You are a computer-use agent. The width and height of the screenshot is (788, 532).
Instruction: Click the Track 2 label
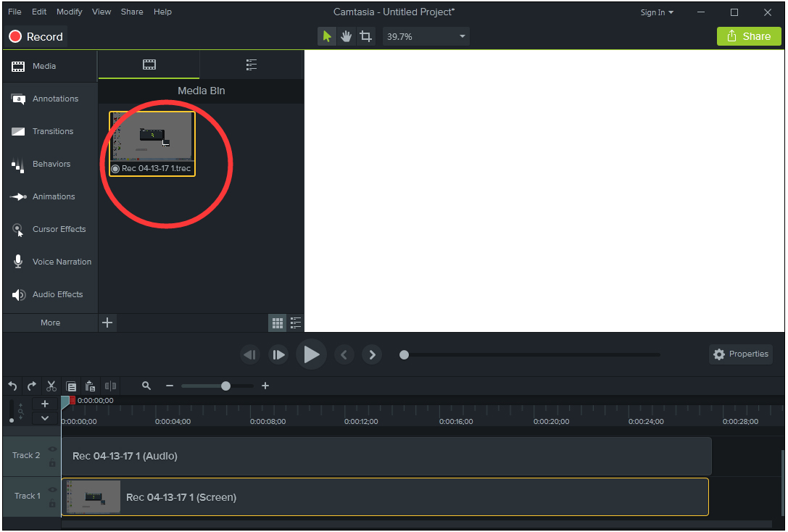coord(26,455)
